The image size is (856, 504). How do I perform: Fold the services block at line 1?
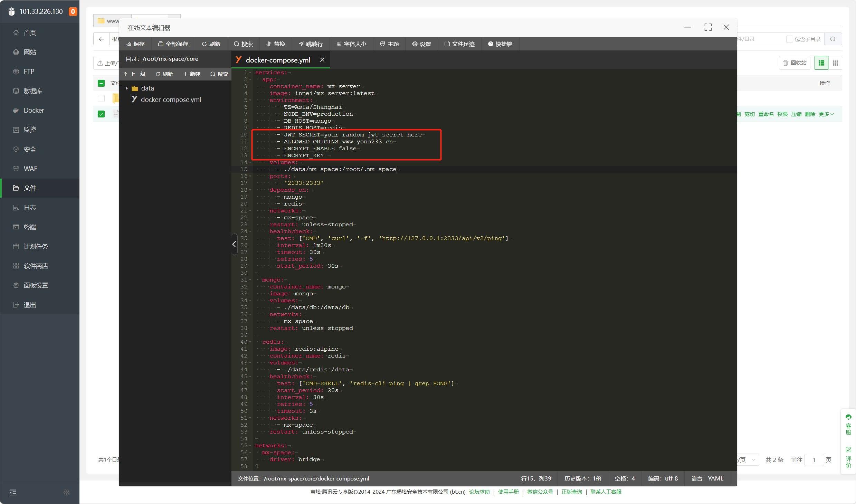point(250,73)
